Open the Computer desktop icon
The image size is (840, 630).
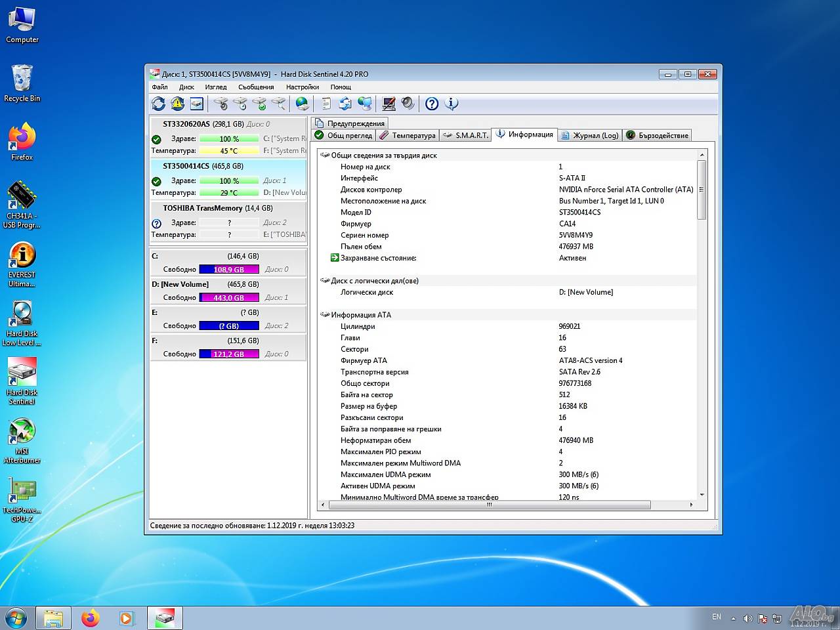[x=22, y=25]
